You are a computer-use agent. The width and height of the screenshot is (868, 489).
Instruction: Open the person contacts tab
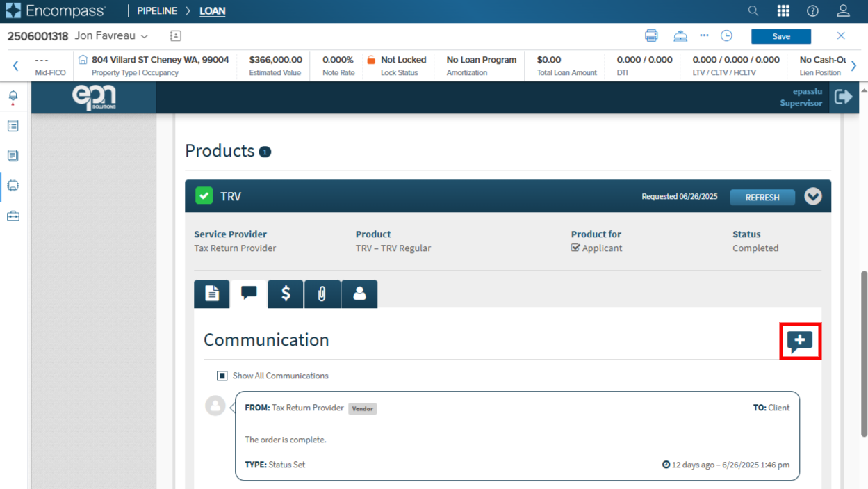pyautogui.click(x=359, y=294)
